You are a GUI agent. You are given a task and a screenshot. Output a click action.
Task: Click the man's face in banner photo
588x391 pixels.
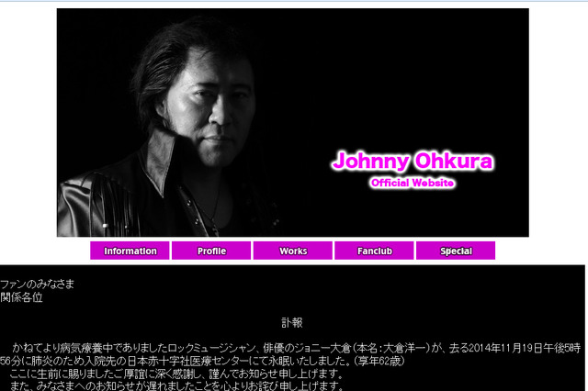(214, 106)
